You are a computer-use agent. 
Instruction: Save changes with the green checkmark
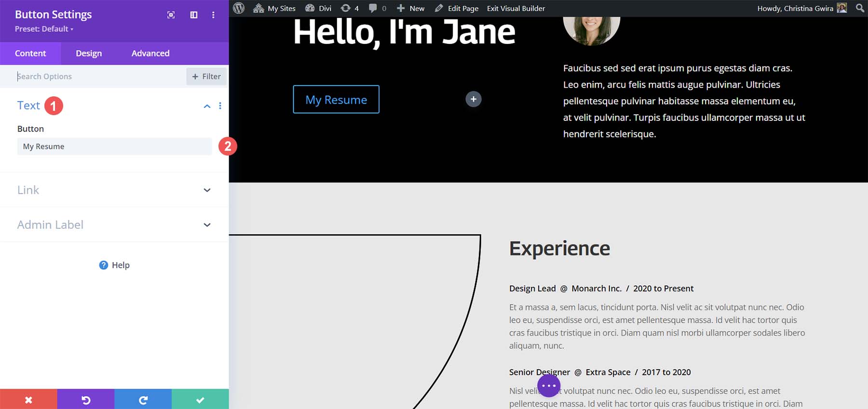pyautogui.click(x=200, y=399)
